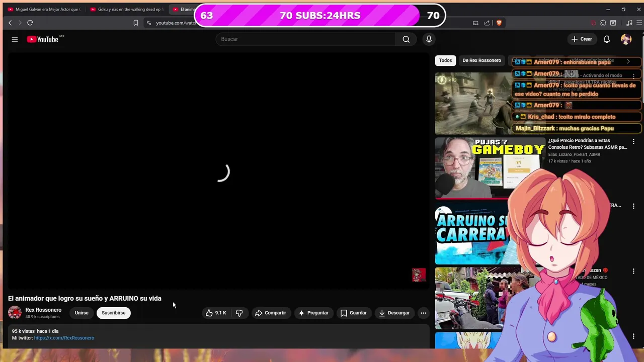Click the music note playlist icon
The image size is (644, 362).
pyautogui.click(x=629, y=23)
